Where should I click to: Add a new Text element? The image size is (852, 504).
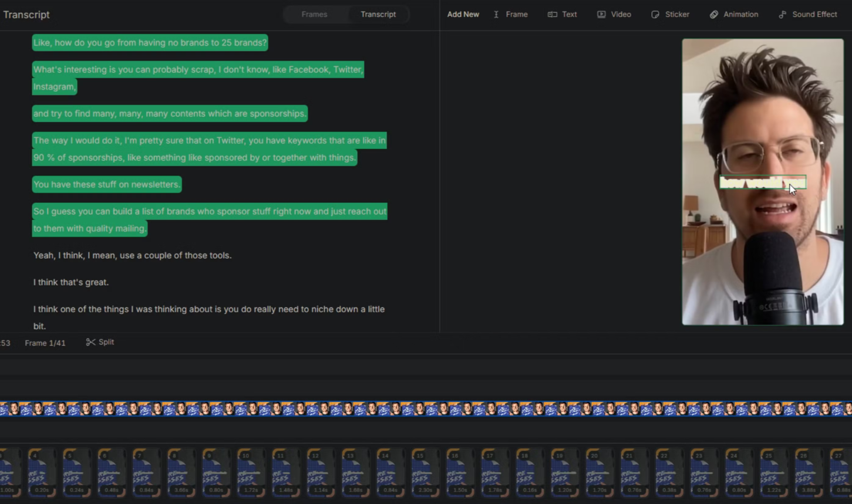562,14
